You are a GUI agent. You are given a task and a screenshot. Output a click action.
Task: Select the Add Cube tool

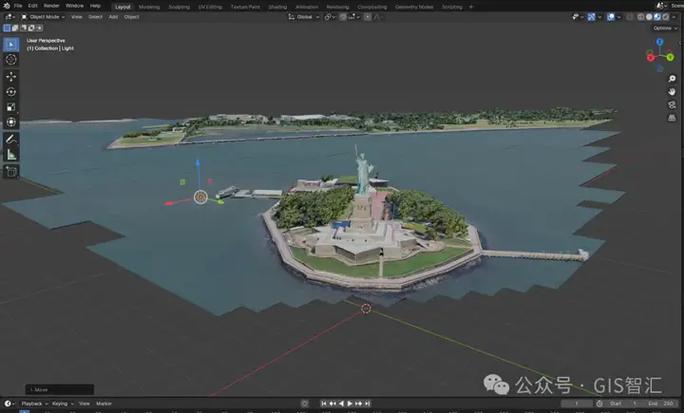[11, 172]
